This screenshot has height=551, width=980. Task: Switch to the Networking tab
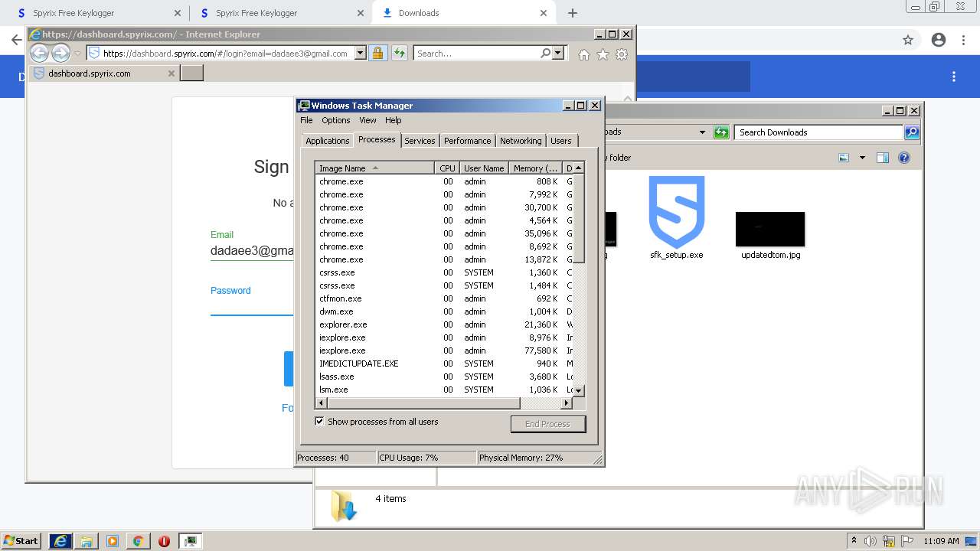(x=521, y=141)
